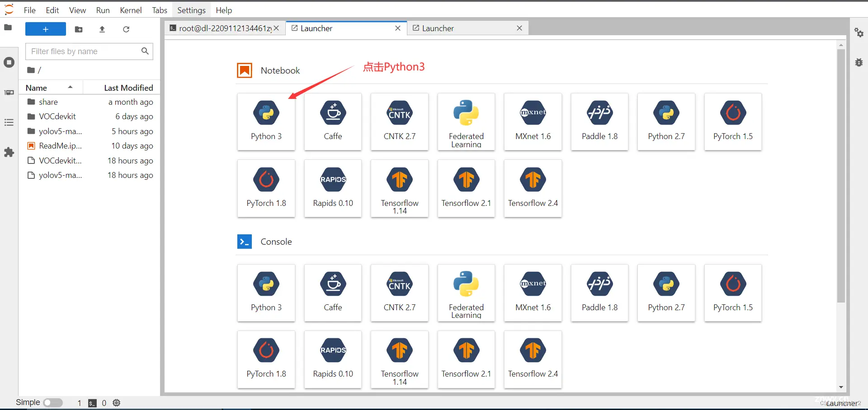868x410 pixels.
Task: Create a PyTorch 1.8 notebook
Action: pos(266,188)
